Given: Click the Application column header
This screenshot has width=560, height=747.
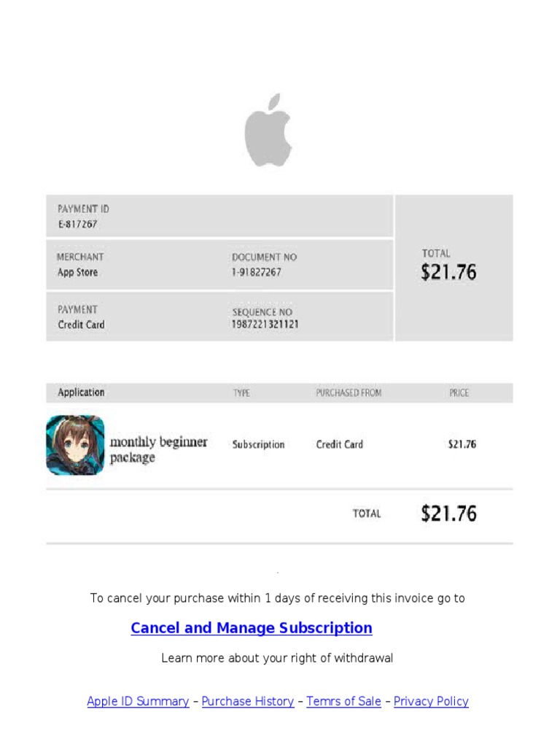Looking at the screenshot, I should [81, 392].
